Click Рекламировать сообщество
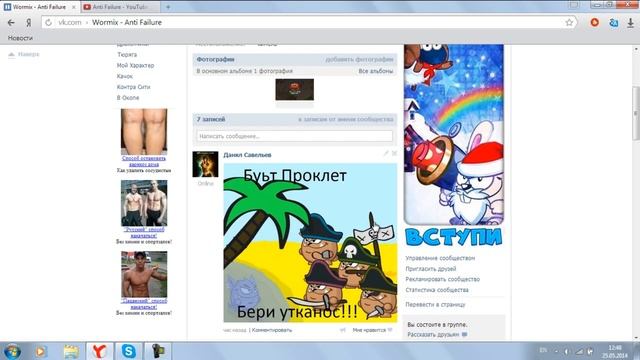This screenshot has width=640, height=360. [442, 279]
